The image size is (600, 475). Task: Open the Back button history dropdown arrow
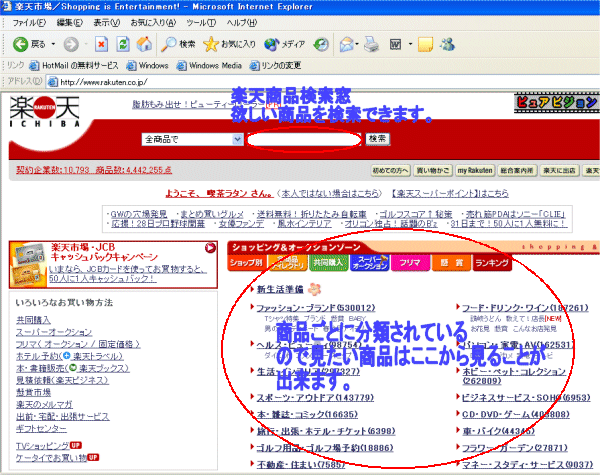pos(53,44)
